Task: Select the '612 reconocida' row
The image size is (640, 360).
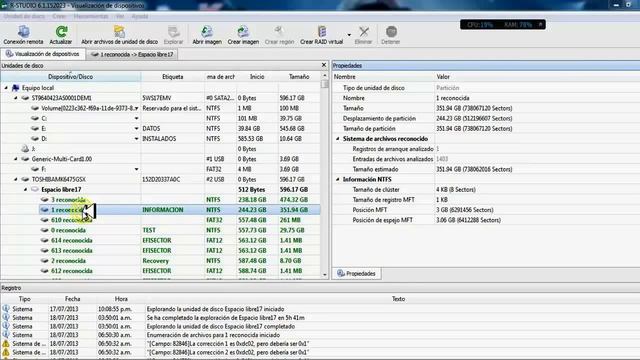Action: coord(180,271)
